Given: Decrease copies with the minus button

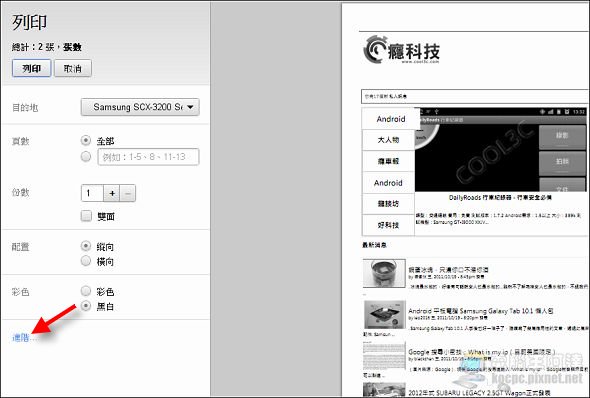Looking at the screenshot, I should point(128,193).
